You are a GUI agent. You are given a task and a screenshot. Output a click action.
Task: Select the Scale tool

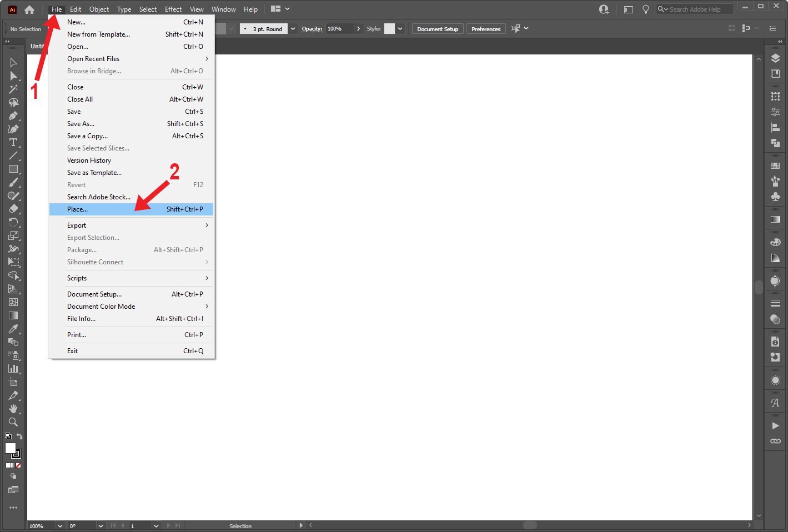tap(13, 236)
